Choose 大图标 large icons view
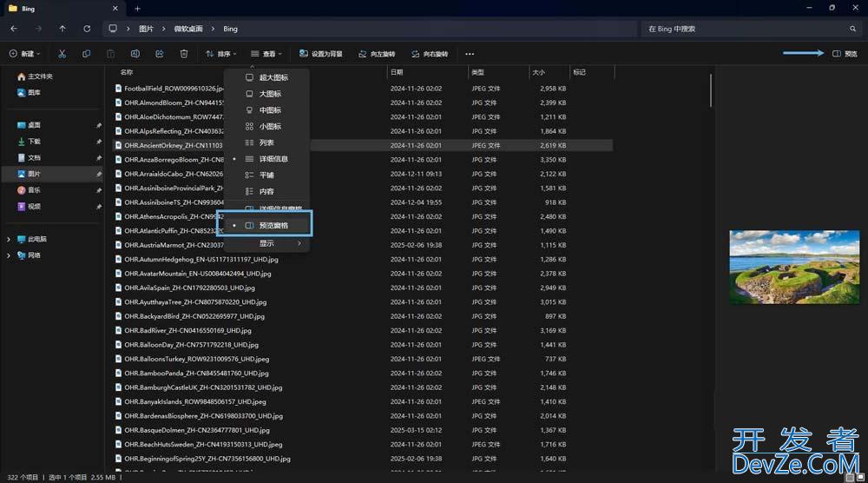The image size is (868, 483). pos(266,94)
